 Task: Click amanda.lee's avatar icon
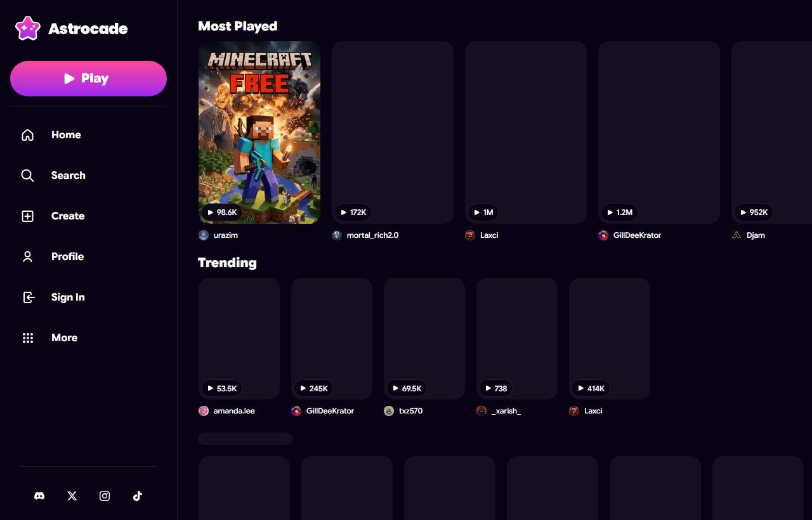204,411
